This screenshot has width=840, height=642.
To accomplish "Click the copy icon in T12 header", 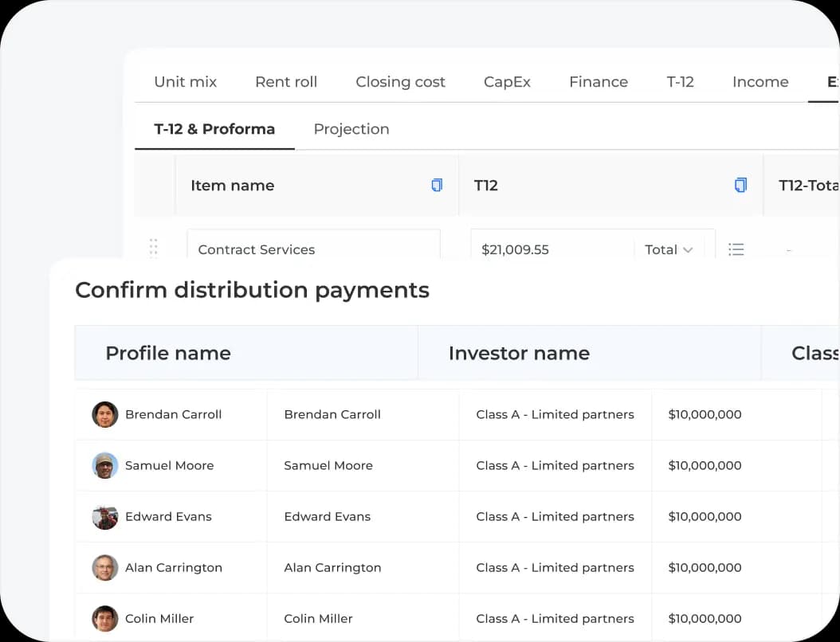I will point(740,186).
